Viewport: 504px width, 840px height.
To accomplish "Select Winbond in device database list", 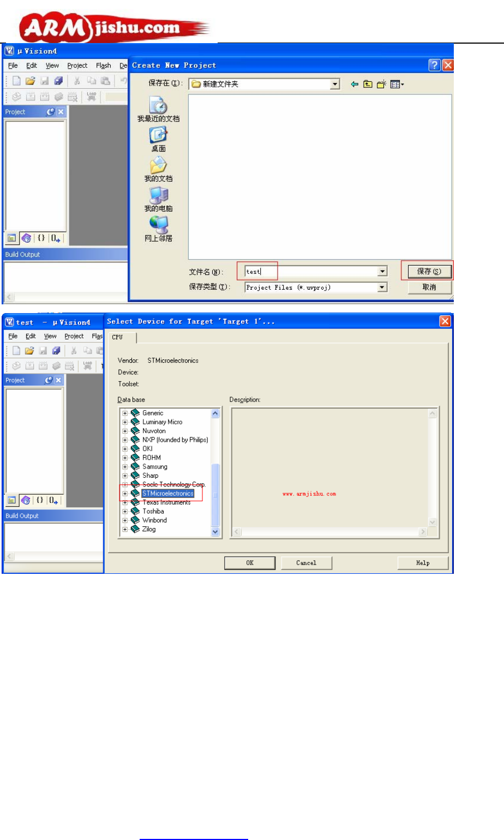I will coord(154,520).
